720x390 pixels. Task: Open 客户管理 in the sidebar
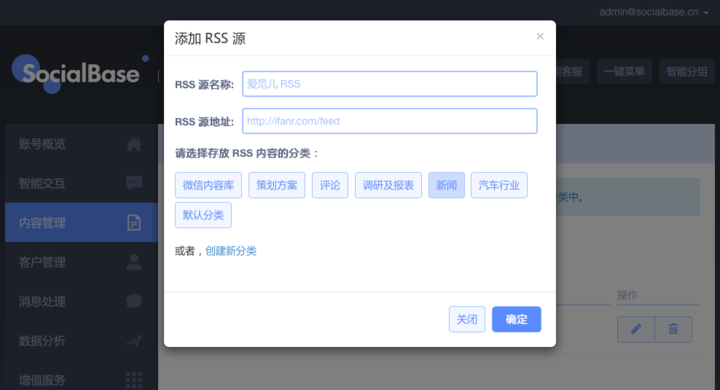coord(81,262)
